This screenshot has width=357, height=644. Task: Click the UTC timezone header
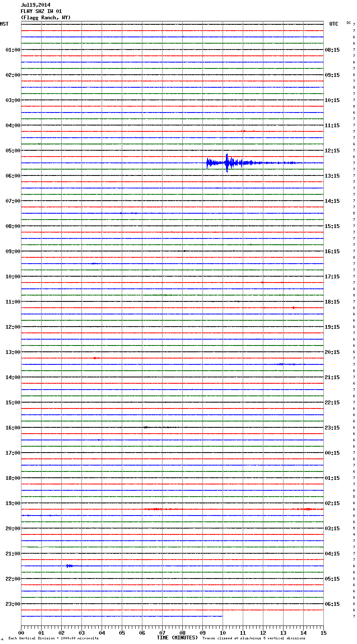[334, 24]
